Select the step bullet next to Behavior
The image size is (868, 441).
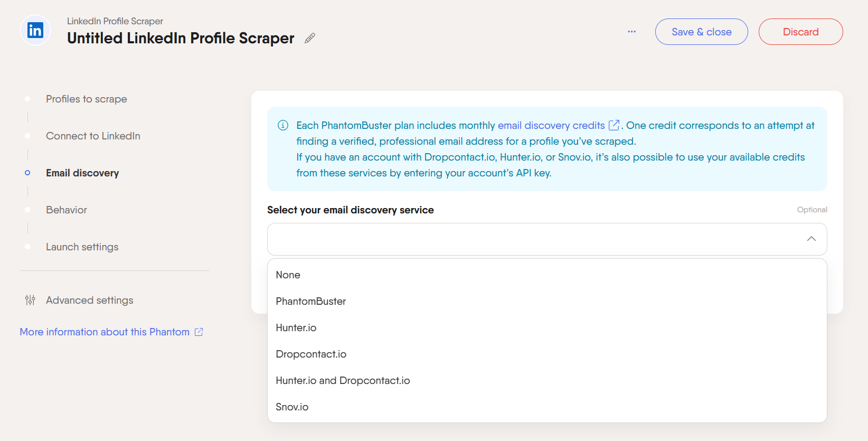[27, 210]
